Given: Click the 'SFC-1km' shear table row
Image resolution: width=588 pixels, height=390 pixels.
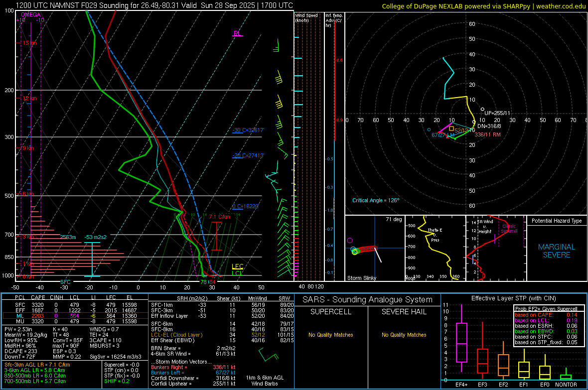Looking at the screenshot, I should coord(222,305).
